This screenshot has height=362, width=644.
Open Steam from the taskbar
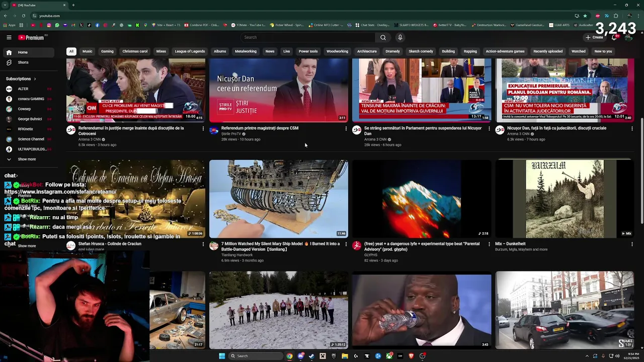(311, 356)
